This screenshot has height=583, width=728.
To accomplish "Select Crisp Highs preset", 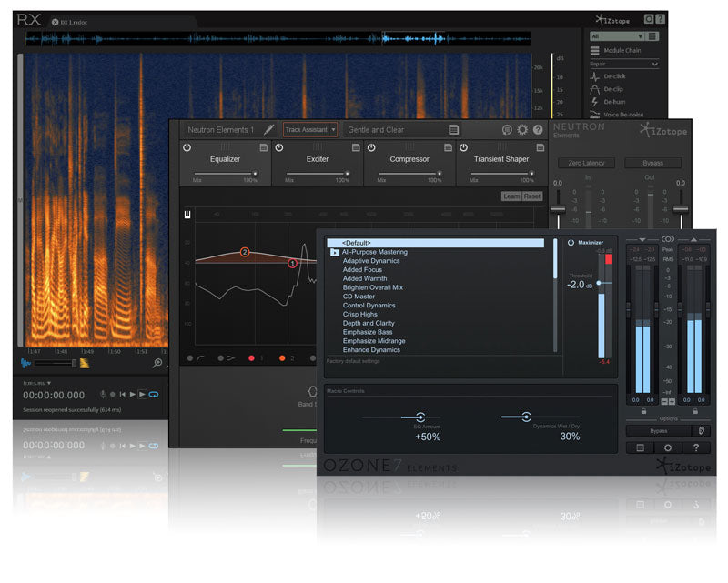I will 359,315.
